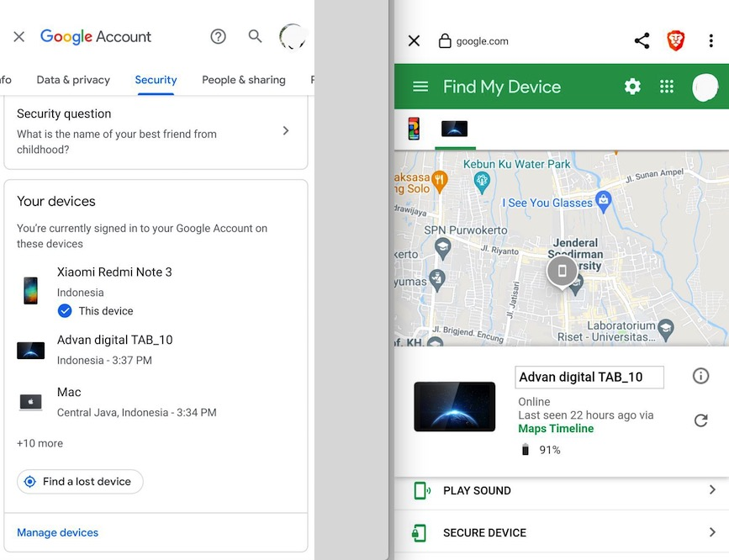This screenshot has width=729, height=560.
Task: Open the help icon in Google Account
Action: [x=218, y=36]
